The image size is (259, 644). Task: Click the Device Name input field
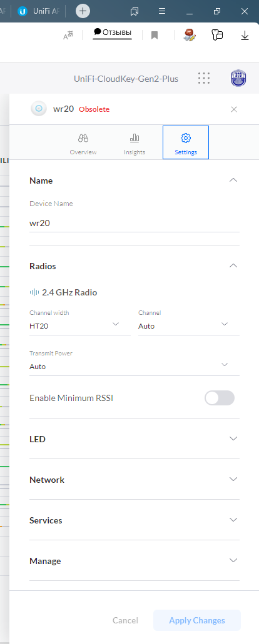point(135,224)
